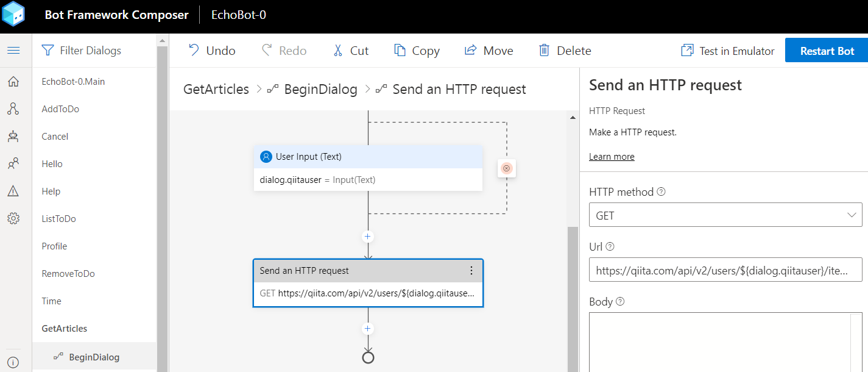The width and height of the screenshot is (868, 372).
Task: Click the GetArticles breadcrumb
Action: [216, 90]
